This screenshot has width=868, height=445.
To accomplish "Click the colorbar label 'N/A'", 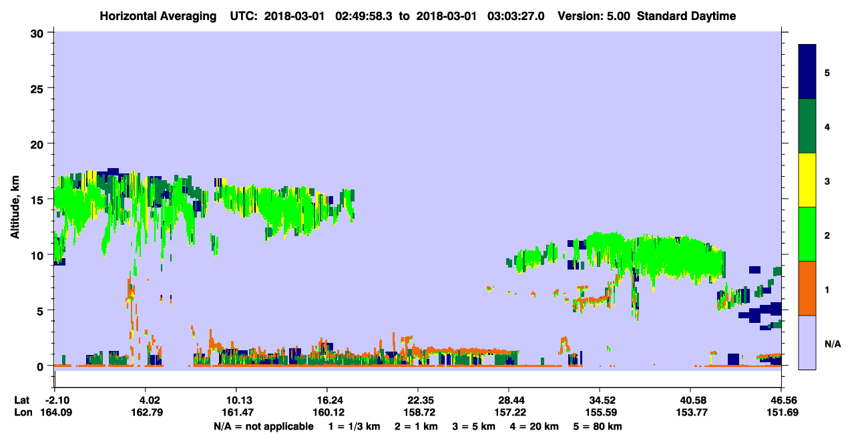I will click(x=833, y=344).
